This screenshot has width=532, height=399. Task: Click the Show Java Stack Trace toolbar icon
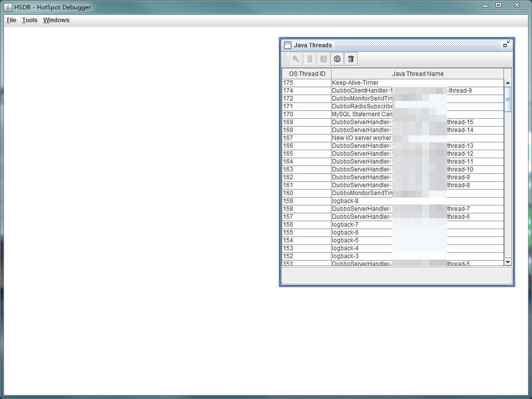[x=323, y=59]
